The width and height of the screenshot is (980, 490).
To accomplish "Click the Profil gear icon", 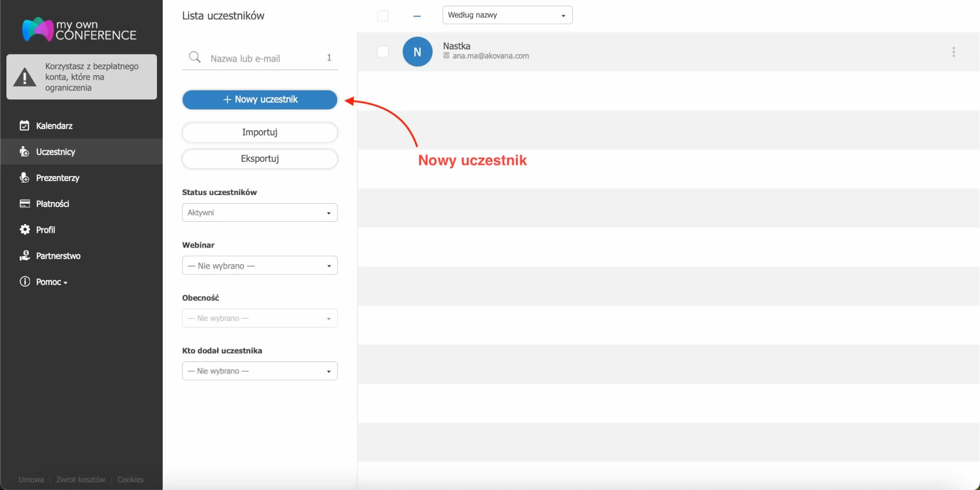I will [24, 229].
